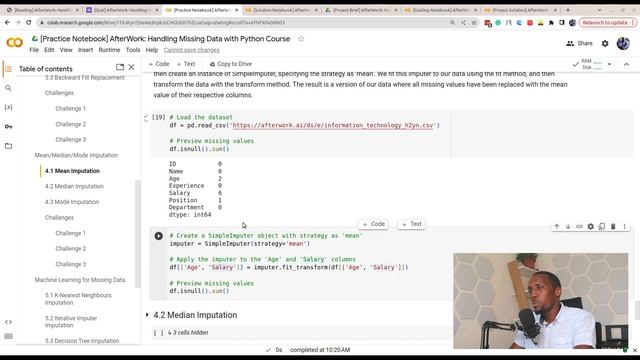Select 4.1 Mean Imputation in contents
640x360 pixels.
point(72,171)
